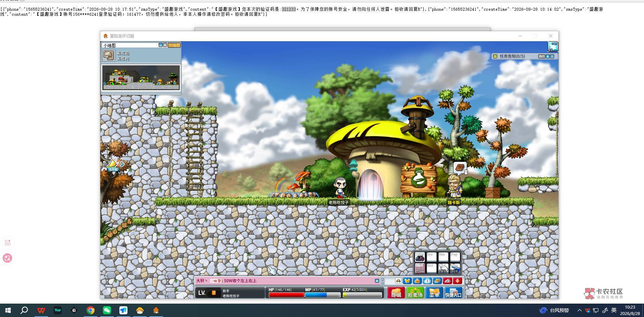This screenshot has width=644, height=317.
Task: Open the character stats bar-chart icon
Action: [427, 281]
